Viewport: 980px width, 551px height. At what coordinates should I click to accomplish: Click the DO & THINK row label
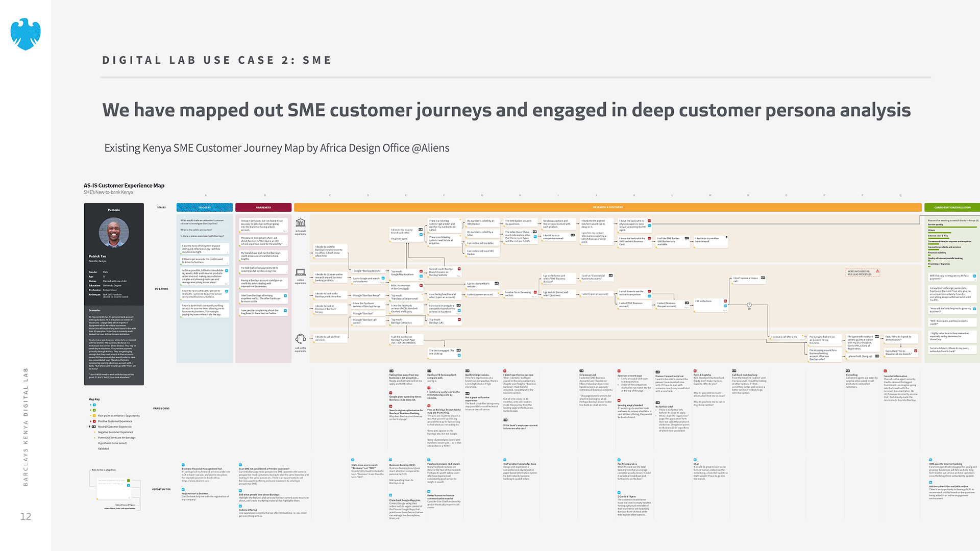tap(161, 289)
